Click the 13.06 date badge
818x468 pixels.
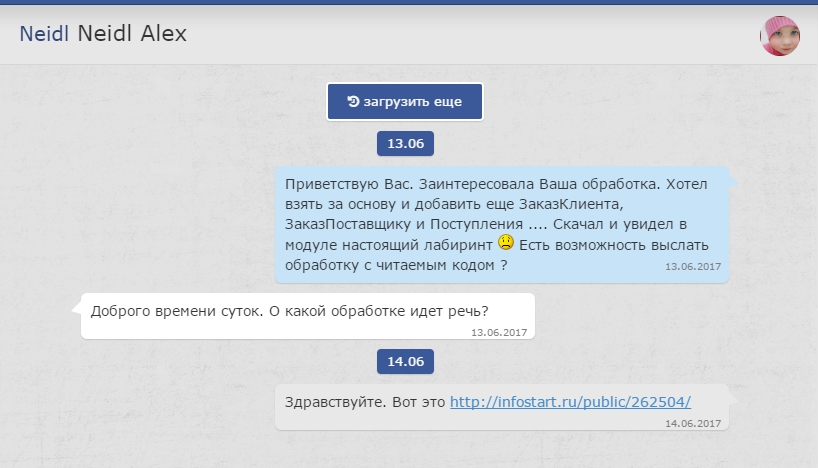click(x=405, y=143)
